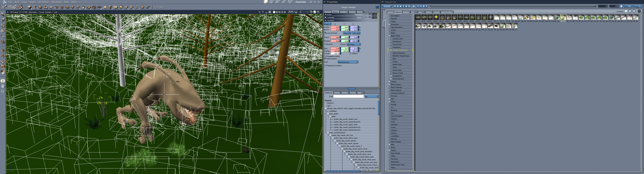Enable the Uniform scaling checkbox
644x174 pixels.
[350, 53]
